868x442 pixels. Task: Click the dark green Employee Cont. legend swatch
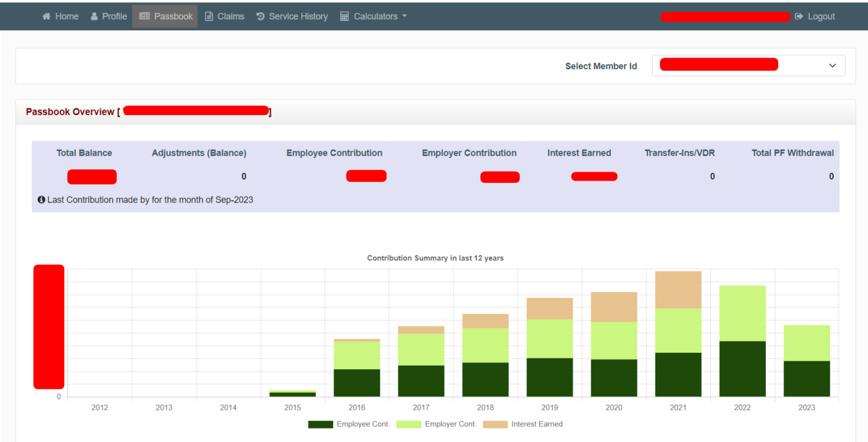tap(320, 424)
